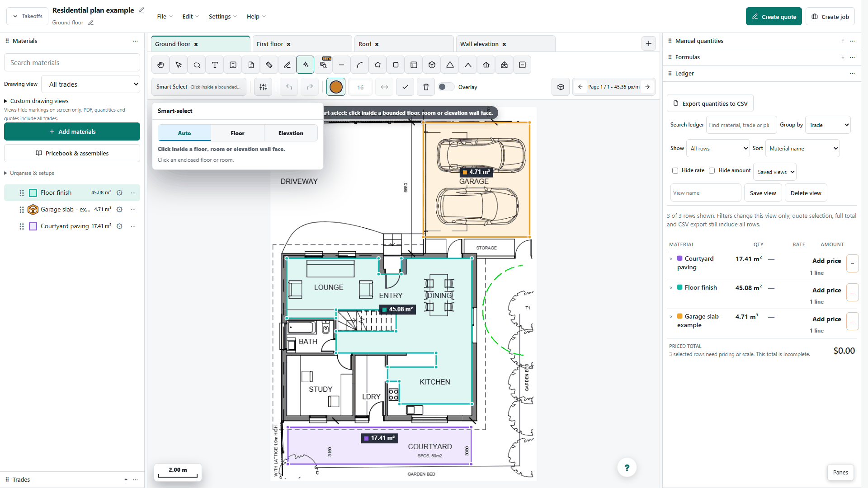The width and height of the screenshot is (868, 488).
Task: Open the Saved views dropdown
Action: (x=775, y=172)
